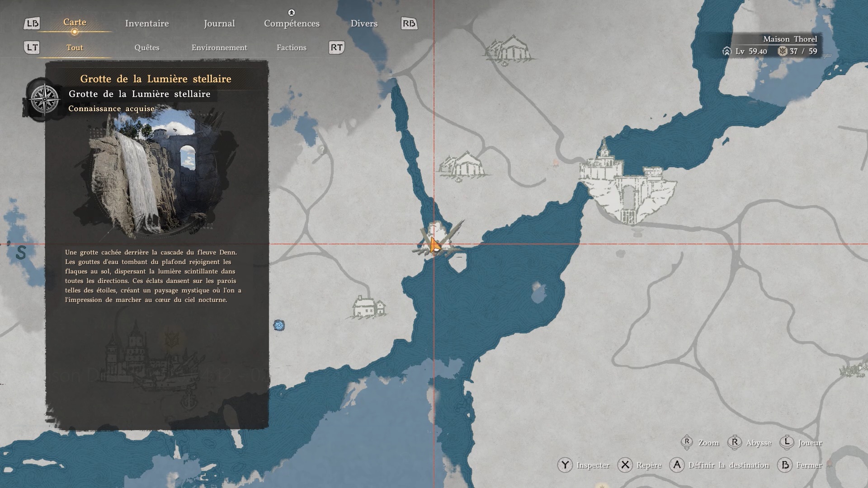Select the Factions map filter
Image resolution: width=868 pixels, height=488 pixels.
(292, 47)
